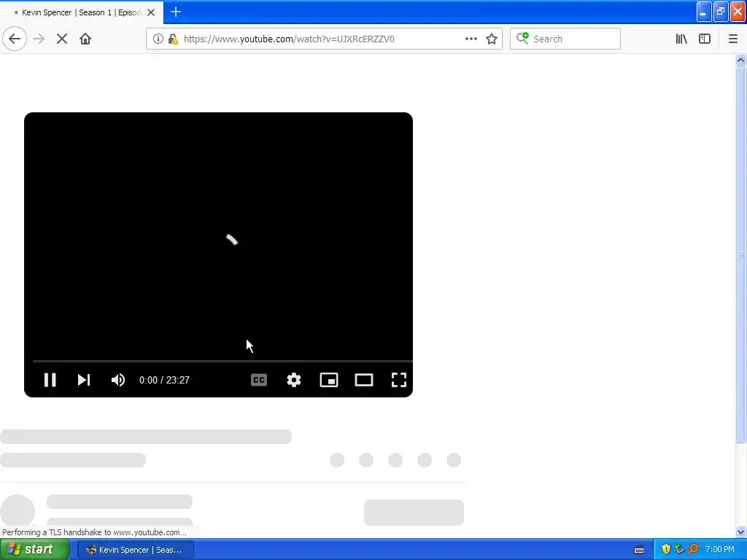Click the video progress bar
The width and height of the screenshot is (747, 560).
[222, 362]
